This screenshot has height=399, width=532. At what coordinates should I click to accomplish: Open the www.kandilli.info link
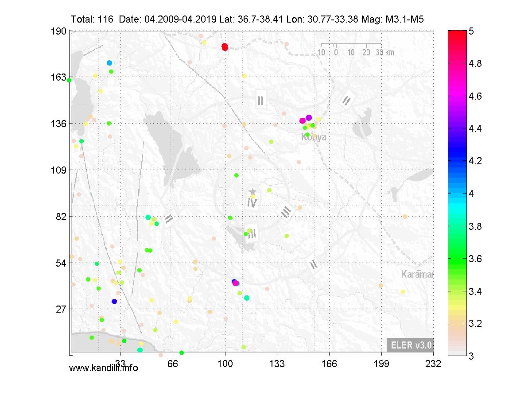103,368
